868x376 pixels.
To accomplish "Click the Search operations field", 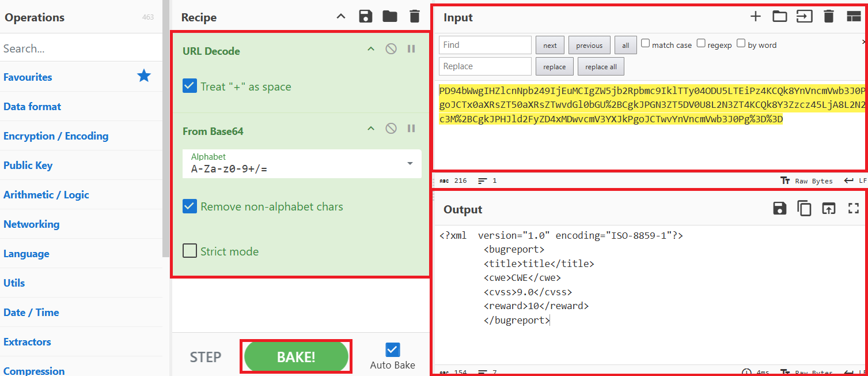I will pos(81,48).
